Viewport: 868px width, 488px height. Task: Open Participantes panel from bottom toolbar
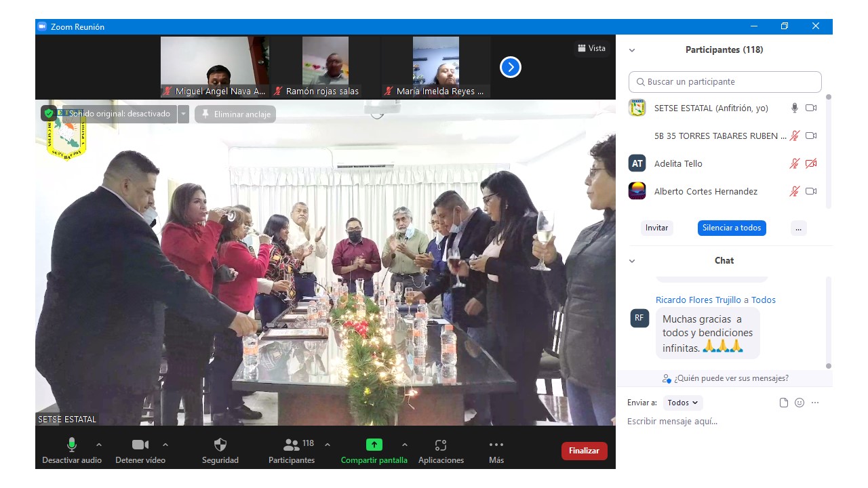point(292,445)
